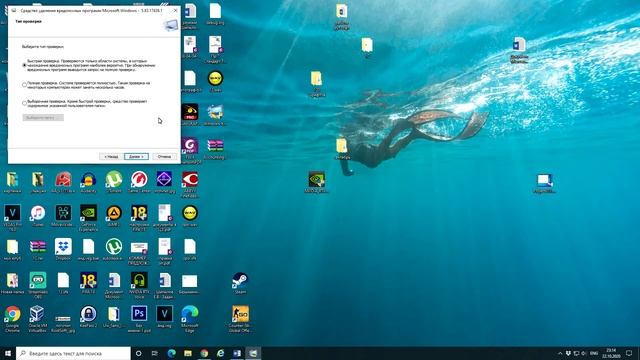Open Dropbox desktop shortcut
Viewport: 640px width, 360px height.
tap(63, 250)
